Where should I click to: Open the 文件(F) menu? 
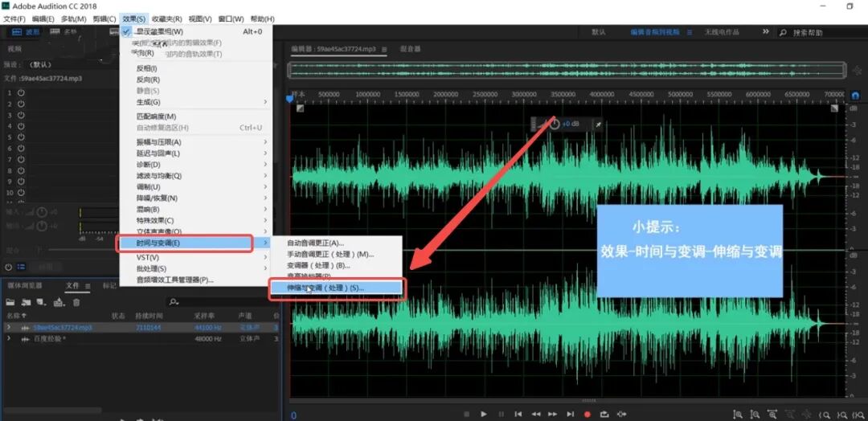(x=14, y=18)
